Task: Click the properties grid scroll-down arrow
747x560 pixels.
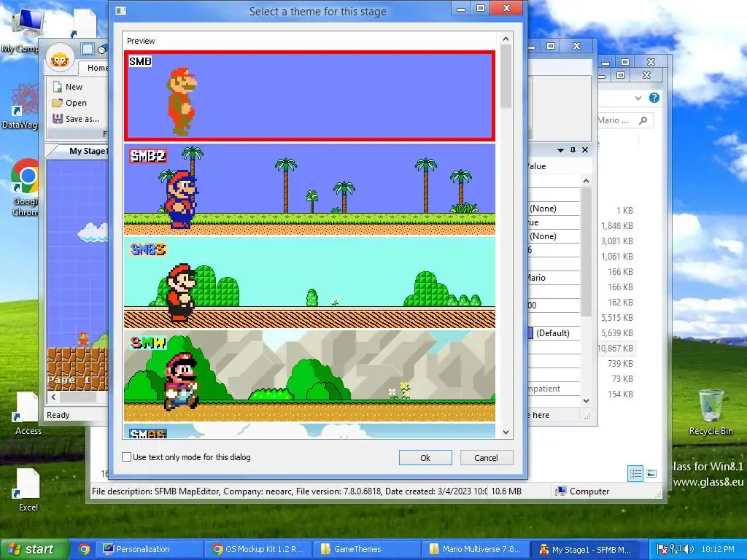Action: coord(586,401)
